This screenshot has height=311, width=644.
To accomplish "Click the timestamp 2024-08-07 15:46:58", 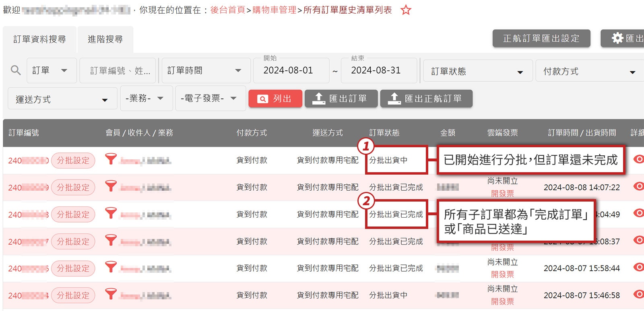I will (x=582, y=295).
